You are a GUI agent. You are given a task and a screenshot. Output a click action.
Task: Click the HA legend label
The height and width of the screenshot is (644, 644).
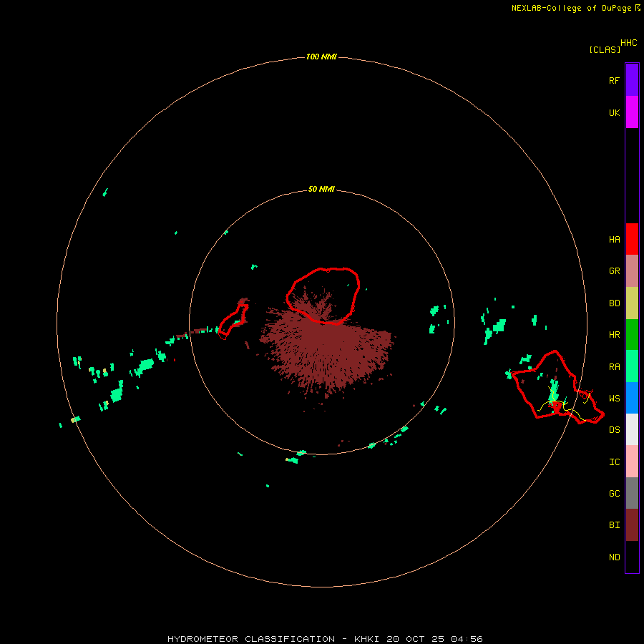click(x=614, y=239)
